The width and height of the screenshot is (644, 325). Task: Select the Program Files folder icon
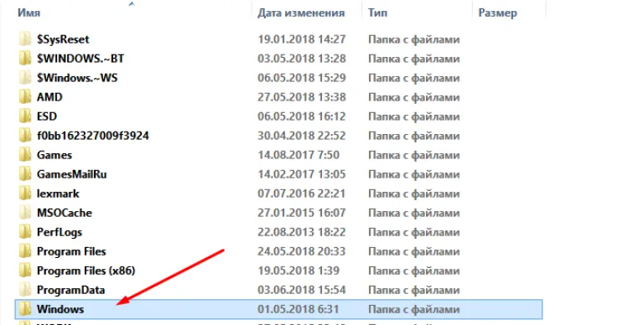pyautogui.click(x=25, y=251)
